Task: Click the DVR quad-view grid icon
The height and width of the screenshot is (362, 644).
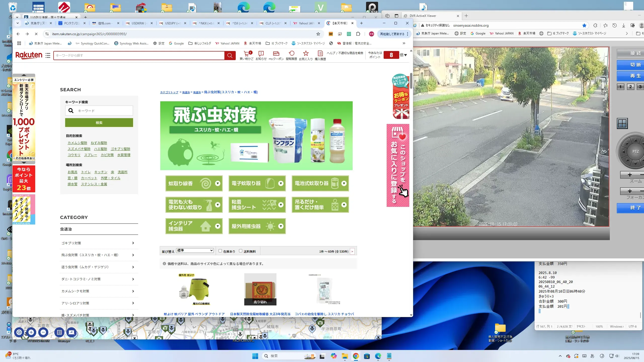Action: click(x=622, y=123)
